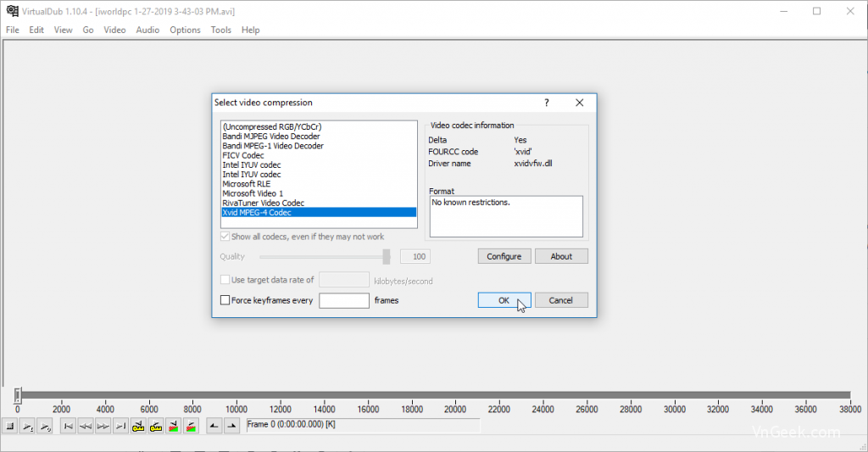Jump to the end of the video
Viewport: 868px width, 452px height.
(x=120, y=426)
